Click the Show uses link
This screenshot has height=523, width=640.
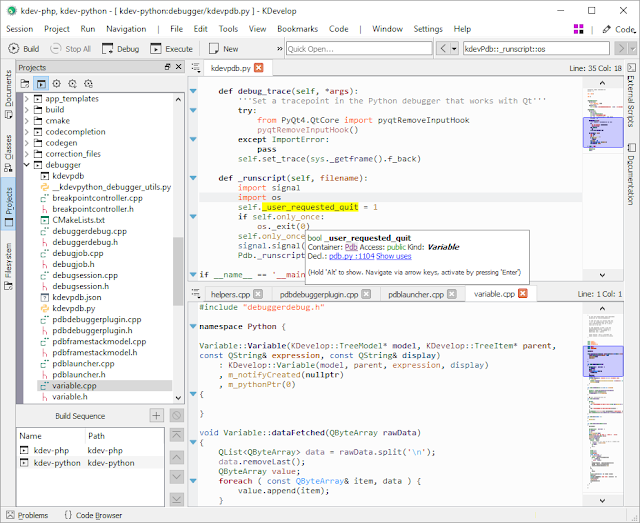click(x=393, y=256)
